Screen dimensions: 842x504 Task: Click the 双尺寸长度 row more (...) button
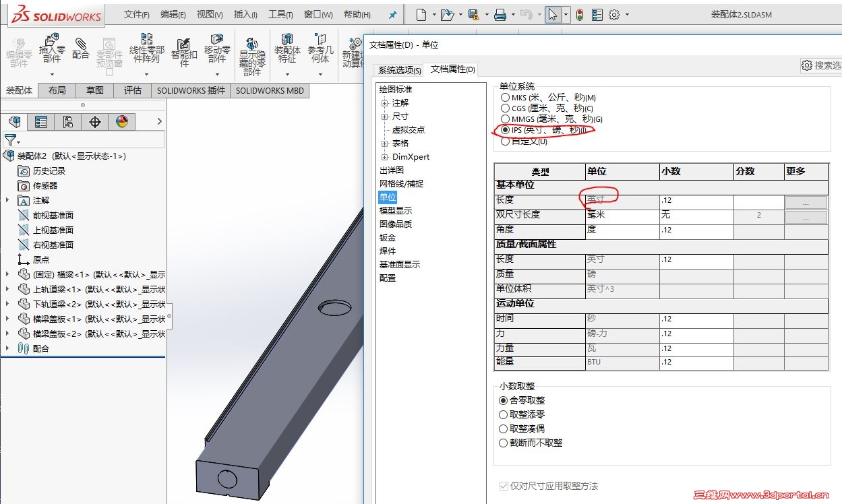point(806,217)
